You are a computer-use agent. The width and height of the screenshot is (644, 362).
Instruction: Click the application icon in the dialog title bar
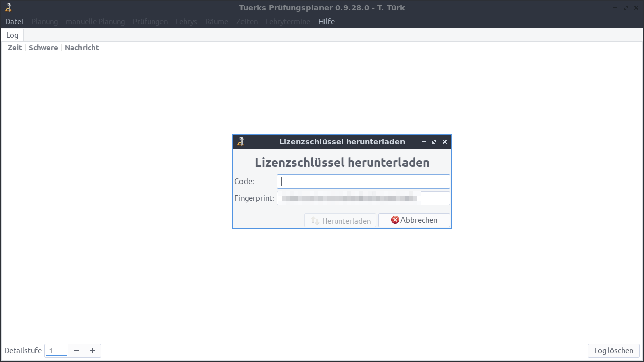point(240,141)
